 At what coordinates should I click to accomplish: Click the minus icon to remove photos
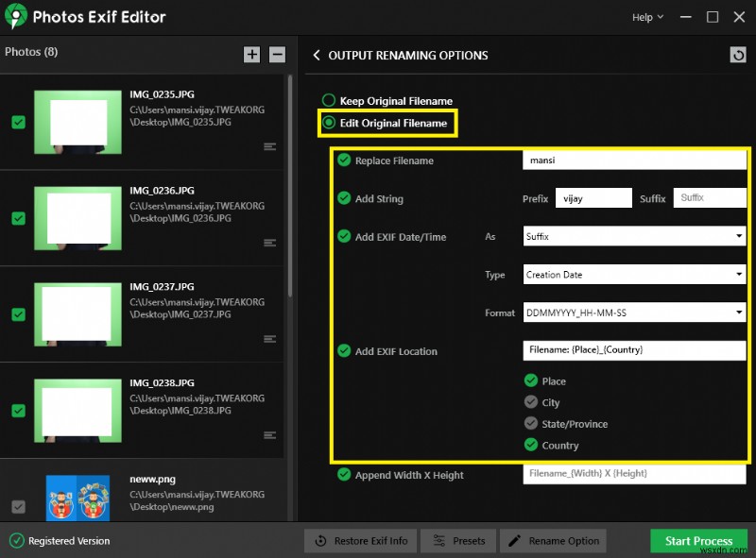click(275, 55)
